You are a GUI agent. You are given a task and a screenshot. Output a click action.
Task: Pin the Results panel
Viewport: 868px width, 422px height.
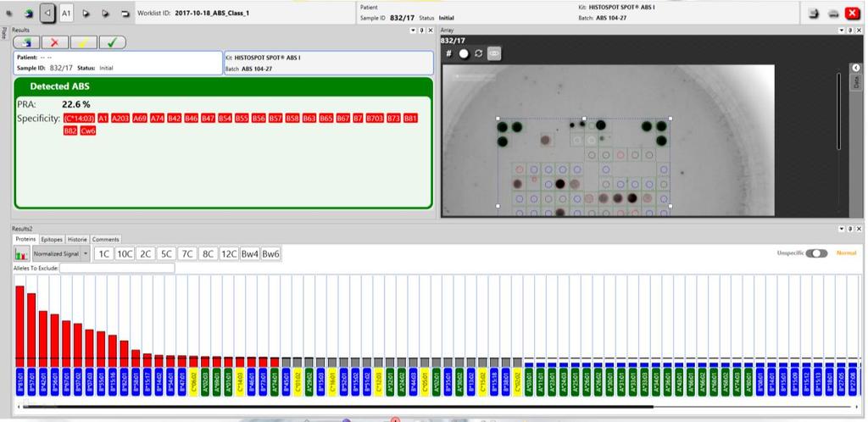tap(422, 31)
